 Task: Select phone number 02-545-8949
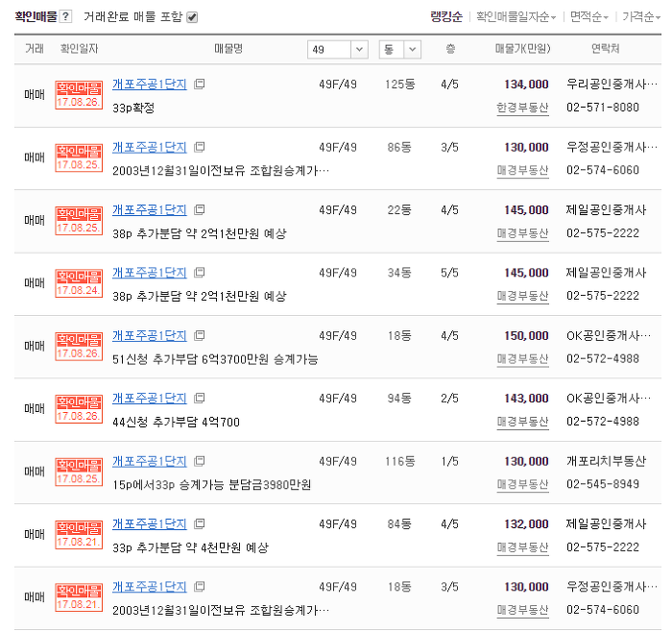(603, 484)
